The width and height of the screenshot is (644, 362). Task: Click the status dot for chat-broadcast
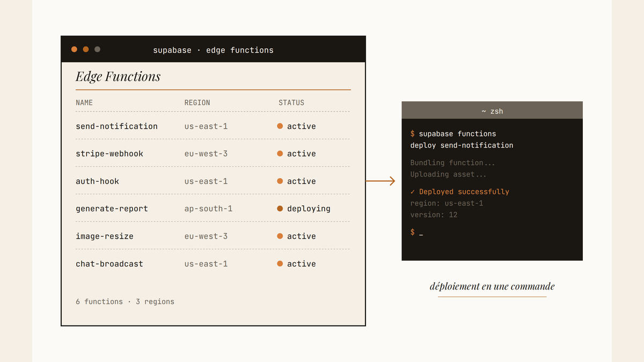coord(280,264)
